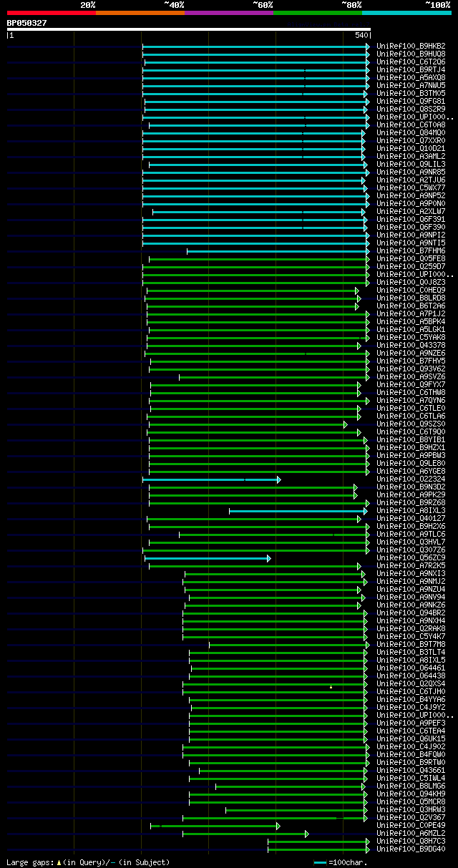Click label UniRef100_A9NMJ2
Screen dimensions: 458x868
point(411,581)
